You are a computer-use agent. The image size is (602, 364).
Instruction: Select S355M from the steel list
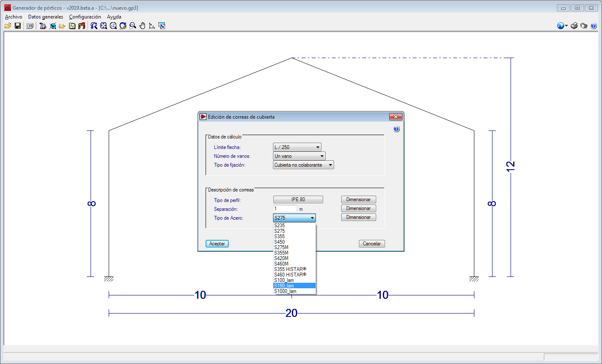pyautogui.click(x=294, y=253)
